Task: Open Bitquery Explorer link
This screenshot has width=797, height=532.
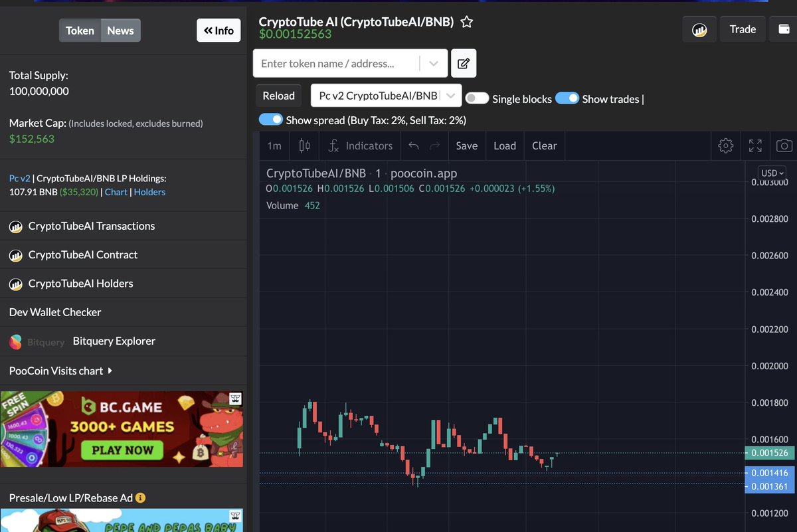Action: [x=114, y=341]
